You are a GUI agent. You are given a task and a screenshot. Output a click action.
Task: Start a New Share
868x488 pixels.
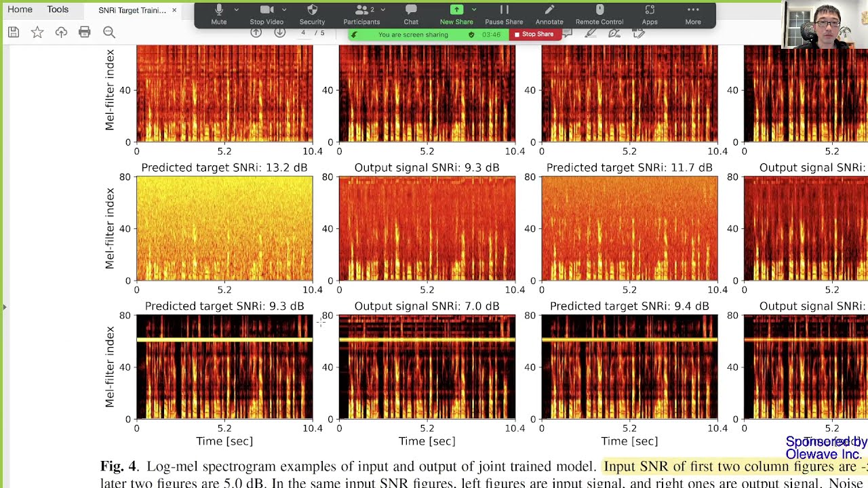tap(456, 15)
